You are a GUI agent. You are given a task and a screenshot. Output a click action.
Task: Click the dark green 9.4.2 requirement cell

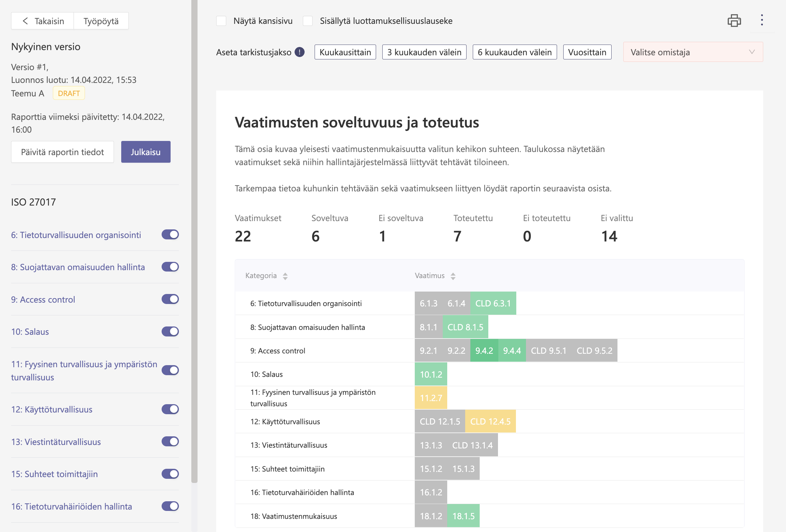[484, 351]
